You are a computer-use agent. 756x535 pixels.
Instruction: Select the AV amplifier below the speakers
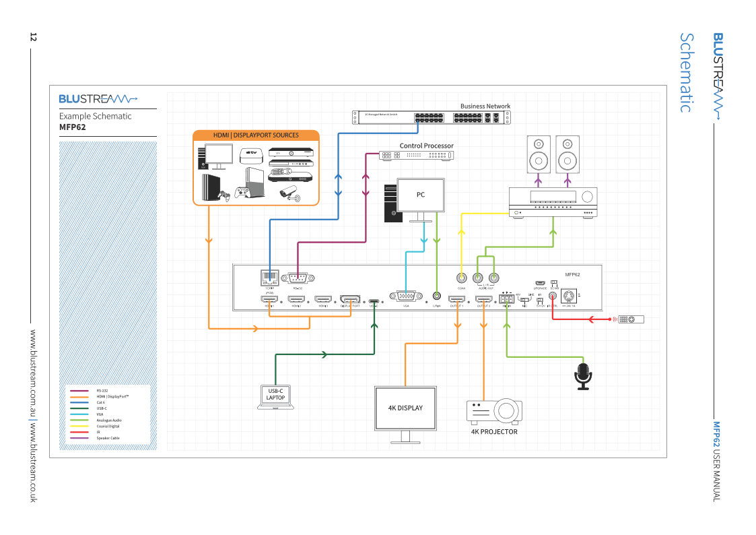pyautogui.click(x=553, y=203)
